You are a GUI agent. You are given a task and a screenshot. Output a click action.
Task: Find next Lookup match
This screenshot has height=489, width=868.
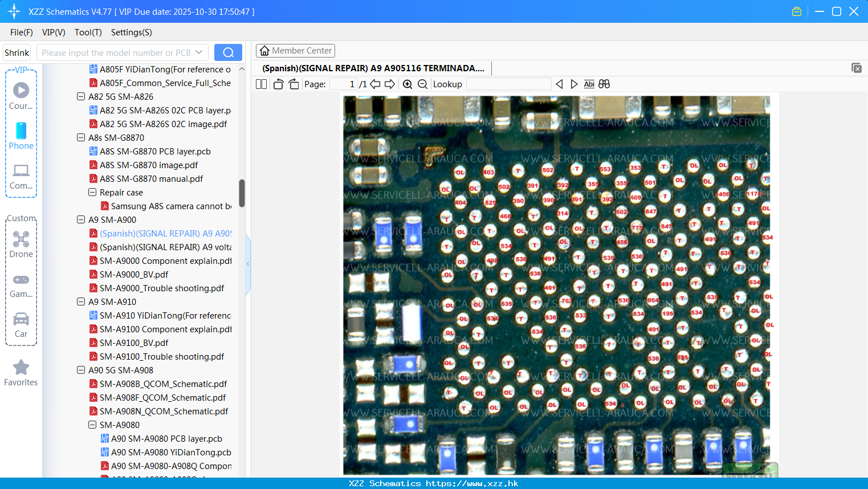click(574, 84)
